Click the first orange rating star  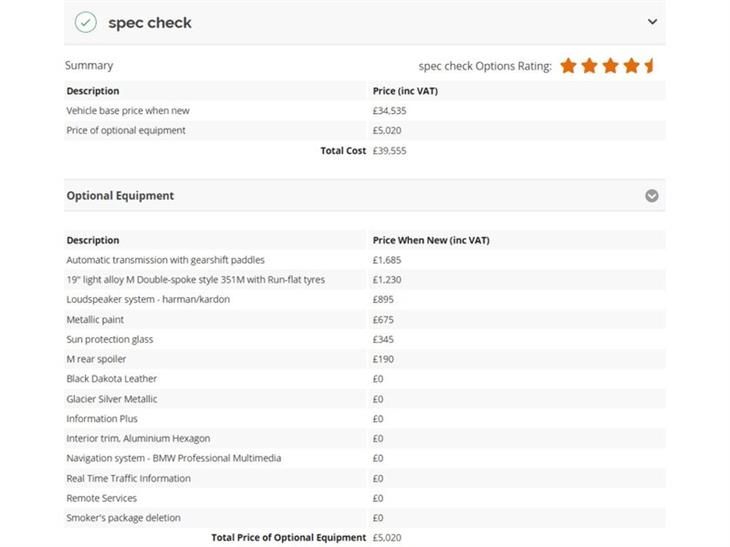pyautogui.click(x=568, y=66)
